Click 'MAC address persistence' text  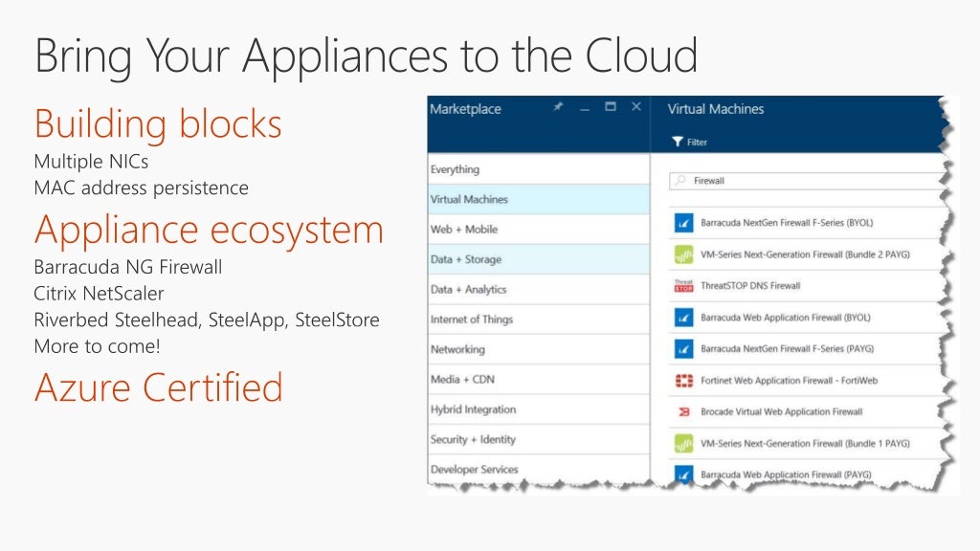142,188
